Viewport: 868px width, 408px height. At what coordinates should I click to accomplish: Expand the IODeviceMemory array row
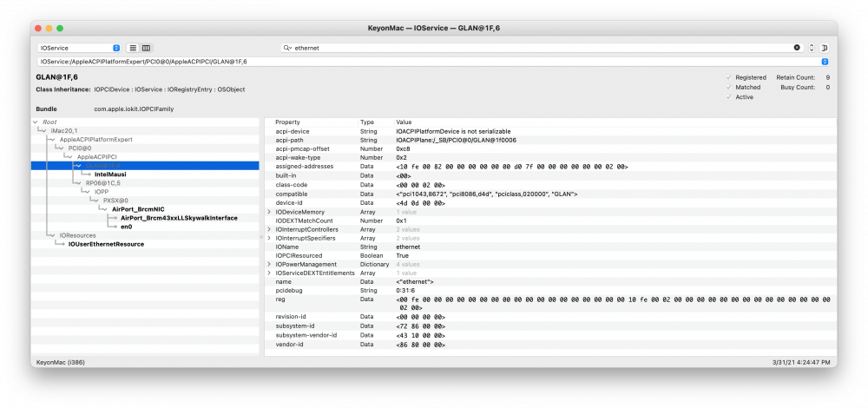coord(270,212)
